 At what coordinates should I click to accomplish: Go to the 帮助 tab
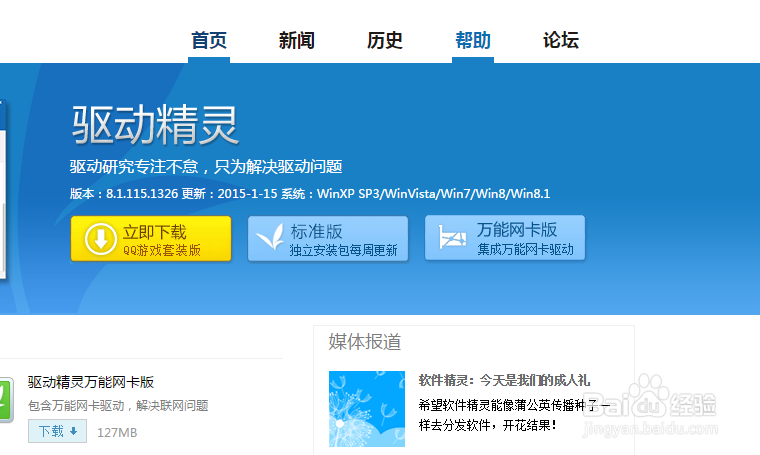click(473, 40)
